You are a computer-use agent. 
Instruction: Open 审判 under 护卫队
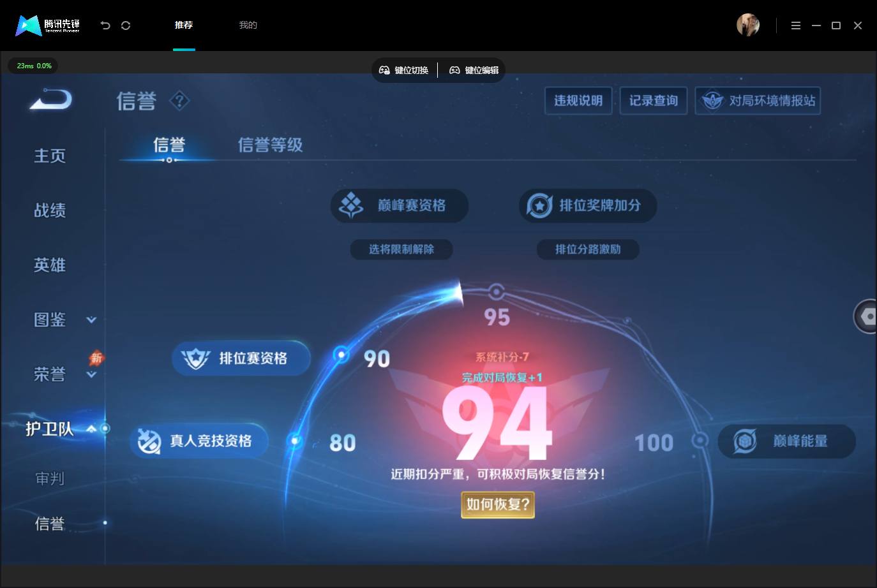(x=50, y=478)
